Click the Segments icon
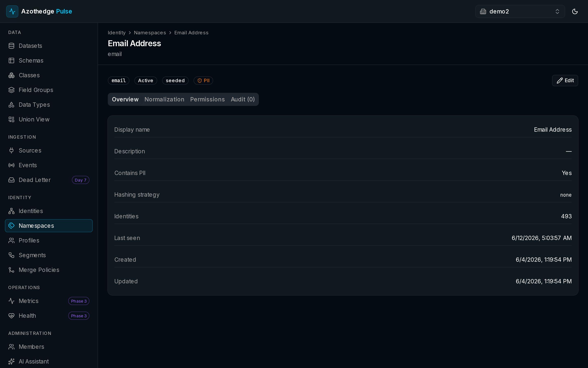Screen dimensions: 588x368 click(11, 255)
